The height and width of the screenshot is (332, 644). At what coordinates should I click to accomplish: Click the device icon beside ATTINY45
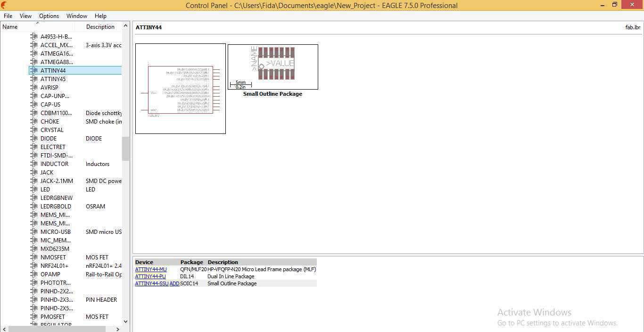[34, 79]
